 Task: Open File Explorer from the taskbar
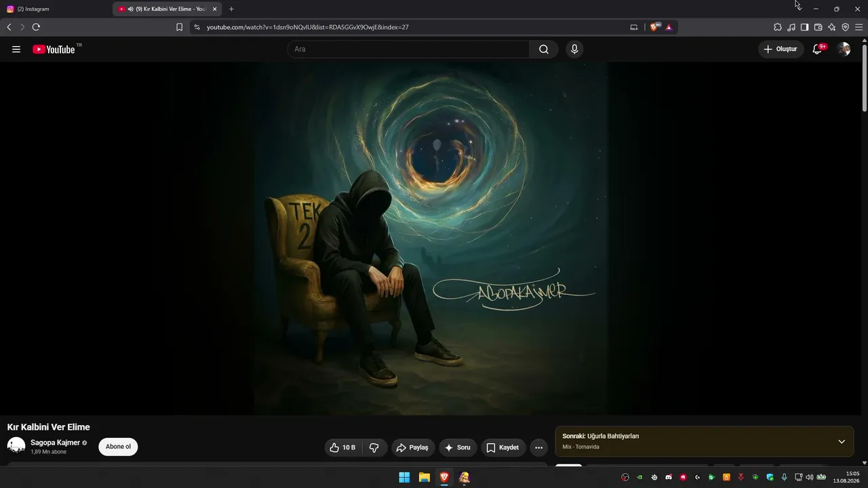click(x=425, y=477)
